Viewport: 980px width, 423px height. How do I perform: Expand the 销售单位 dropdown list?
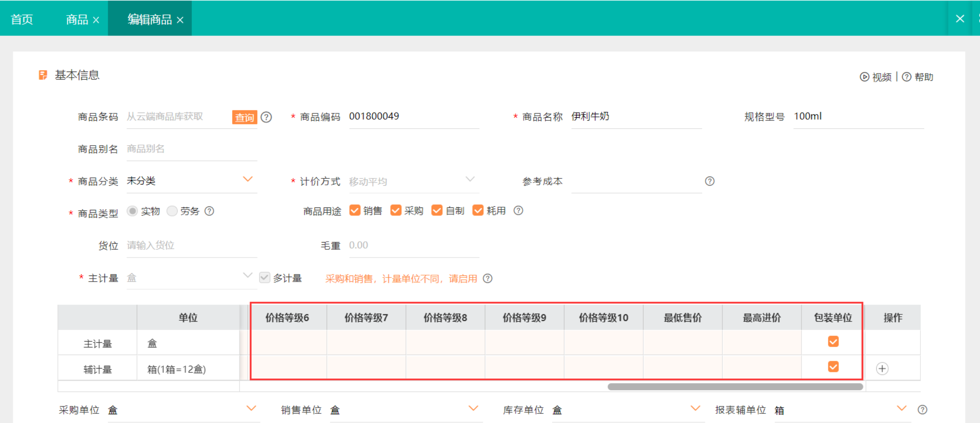tap(473, 409)
